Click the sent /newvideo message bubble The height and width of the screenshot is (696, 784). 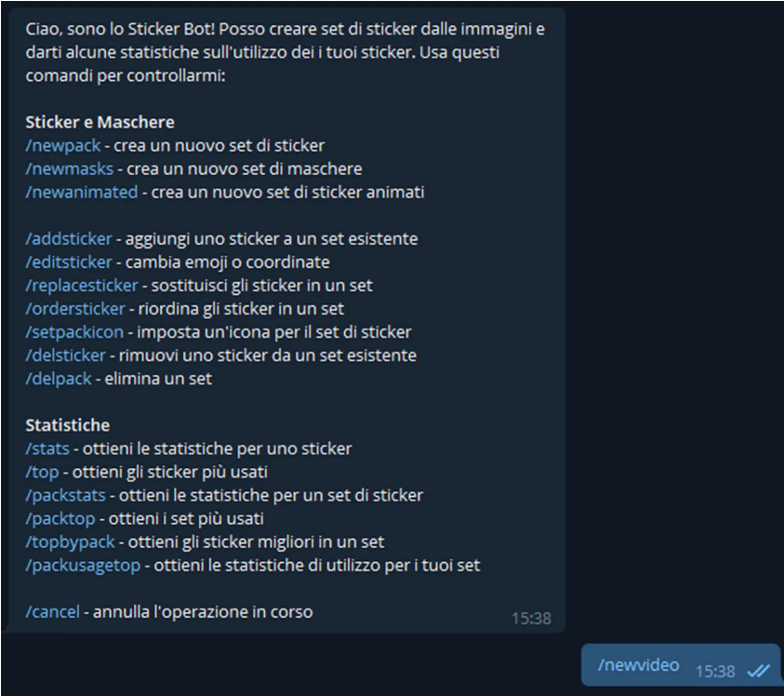681,665
